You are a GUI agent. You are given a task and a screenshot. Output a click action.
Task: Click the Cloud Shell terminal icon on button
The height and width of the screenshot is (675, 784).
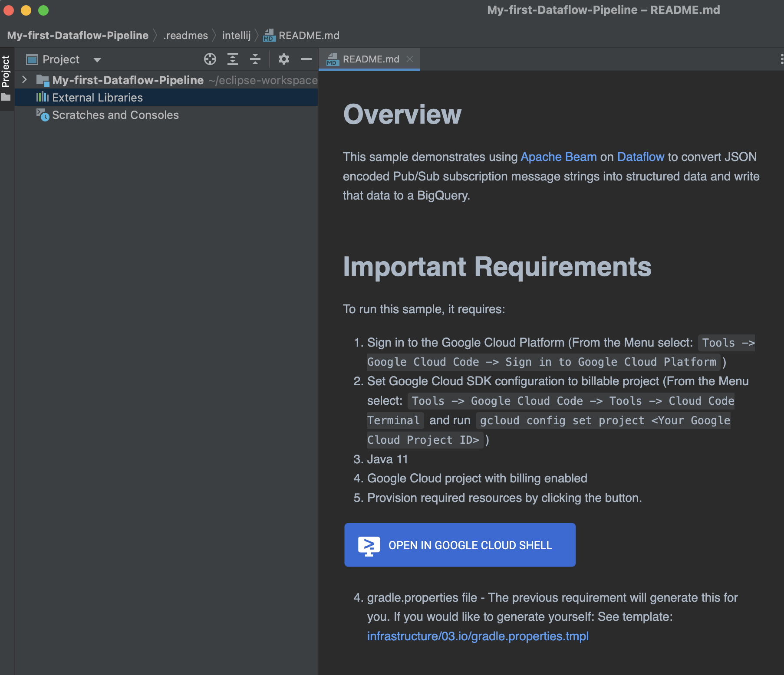369,546
